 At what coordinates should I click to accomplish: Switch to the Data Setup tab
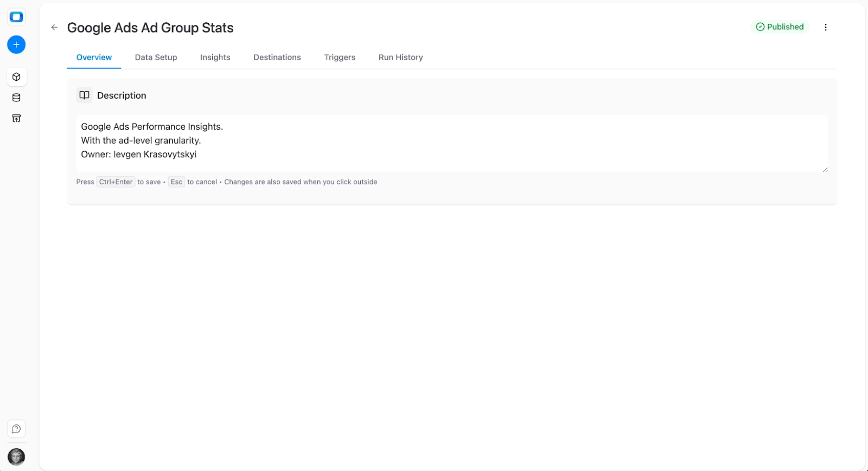click(156, 57)
